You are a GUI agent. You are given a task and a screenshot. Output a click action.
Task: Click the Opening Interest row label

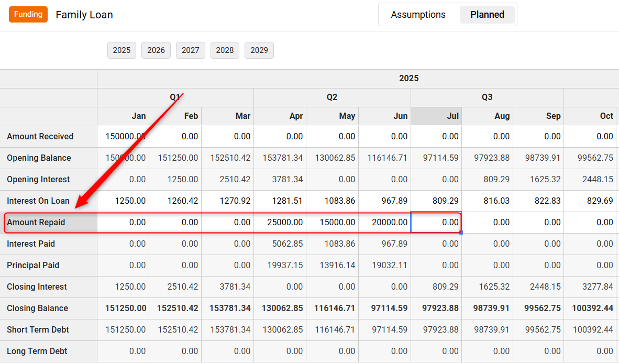pos(38,179)
